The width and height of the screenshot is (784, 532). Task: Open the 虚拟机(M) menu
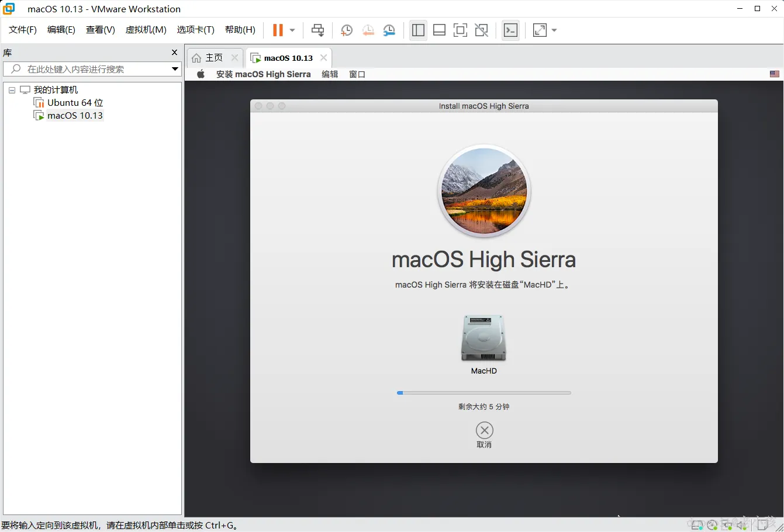(x=146, y=30)
